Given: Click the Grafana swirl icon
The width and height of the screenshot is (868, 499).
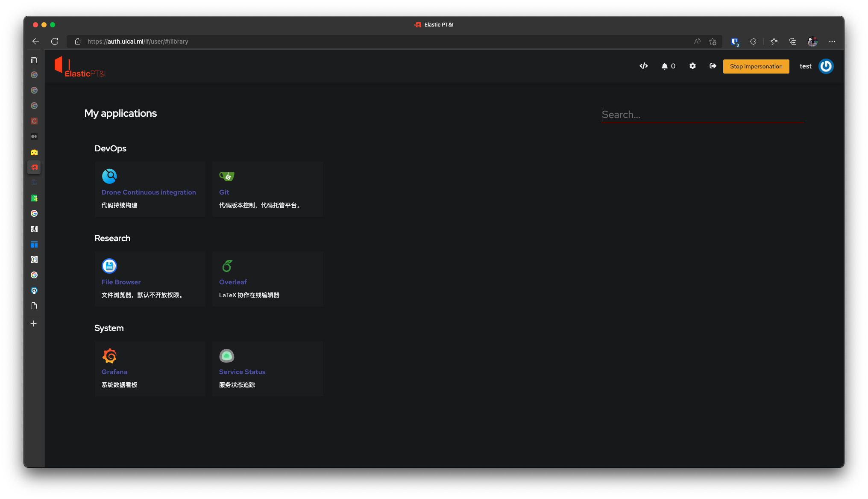Looking at the screenshot, I should (109, 356).
